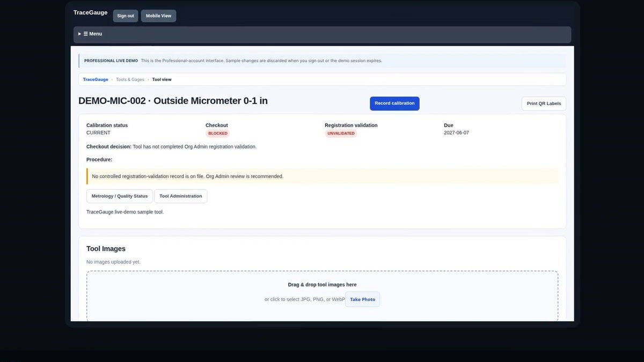Click the registration-validation warning notice
The width and height of the screenshot is (644, 362).
322,176
